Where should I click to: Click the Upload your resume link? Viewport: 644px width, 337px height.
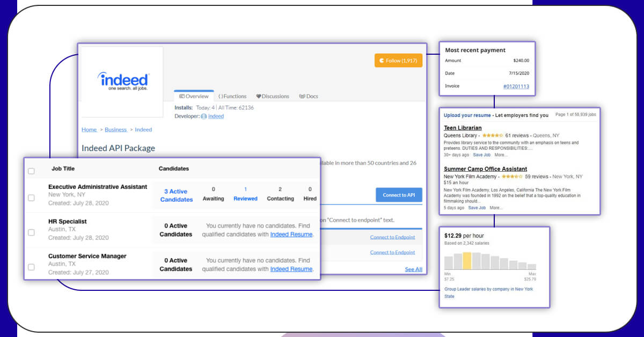tap(467, 115)
